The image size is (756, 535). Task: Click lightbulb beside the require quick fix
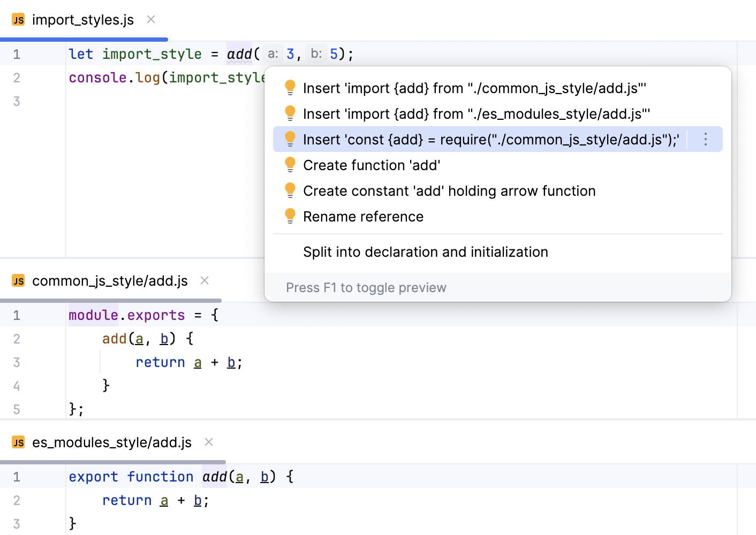point(290,139)
